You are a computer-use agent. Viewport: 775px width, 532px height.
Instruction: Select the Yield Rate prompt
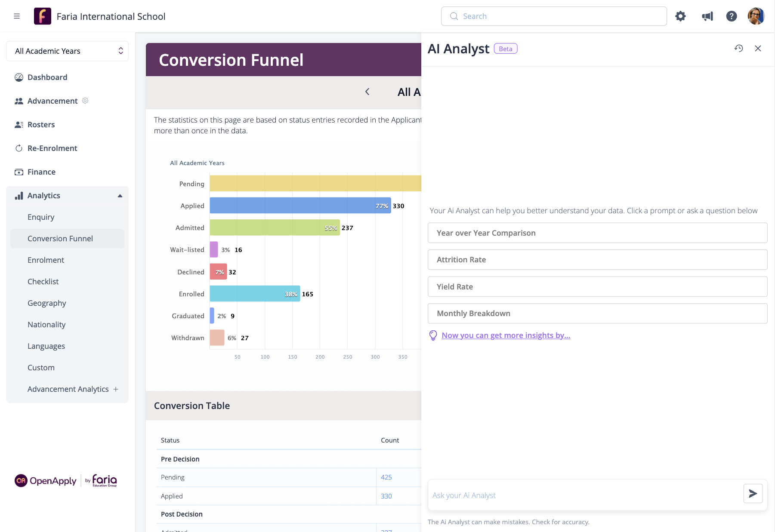coord(597,287)
